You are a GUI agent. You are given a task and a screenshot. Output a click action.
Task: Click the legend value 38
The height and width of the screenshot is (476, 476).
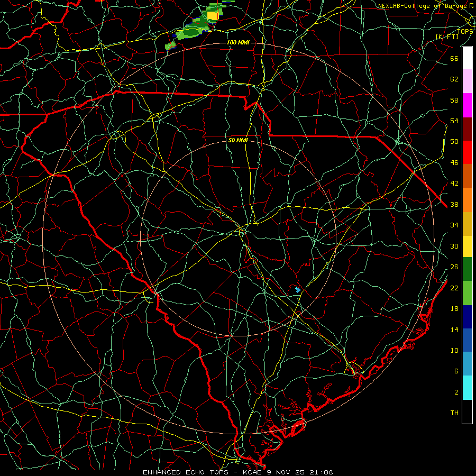tap(454, 204)
